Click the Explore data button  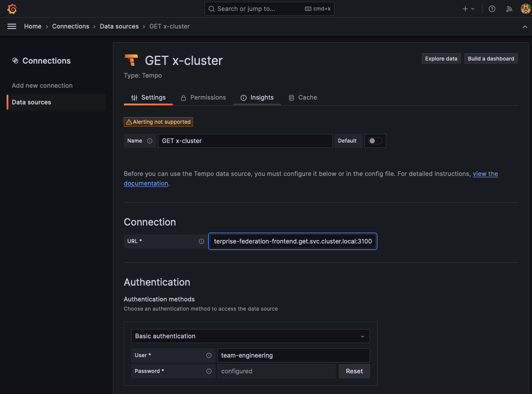point(441,59)
